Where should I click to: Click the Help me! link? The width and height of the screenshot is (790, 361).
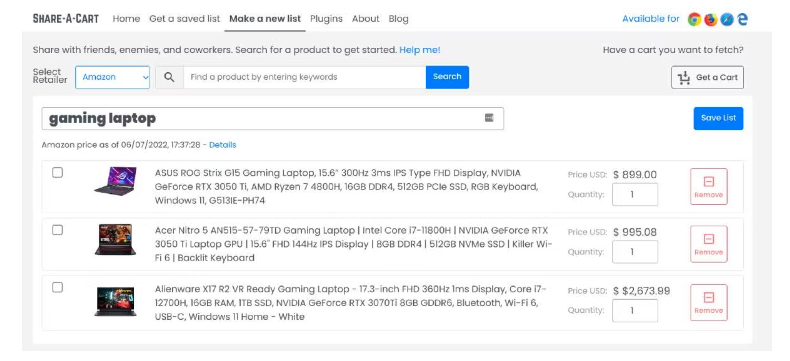[x=420, y=50]
